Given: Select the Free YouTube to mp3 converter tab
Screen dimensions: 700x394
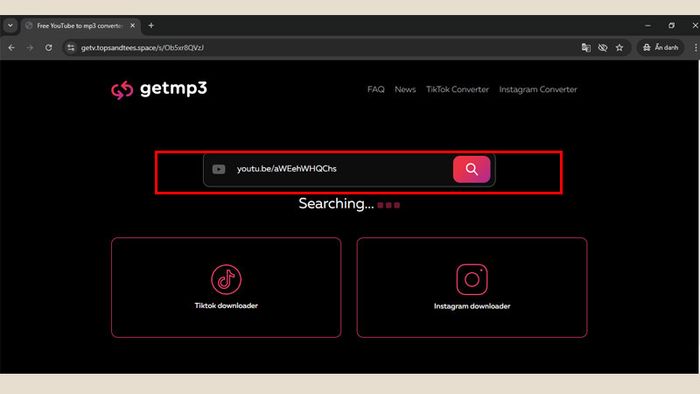Looking at the screenshot, I should [x=80, y=26].
